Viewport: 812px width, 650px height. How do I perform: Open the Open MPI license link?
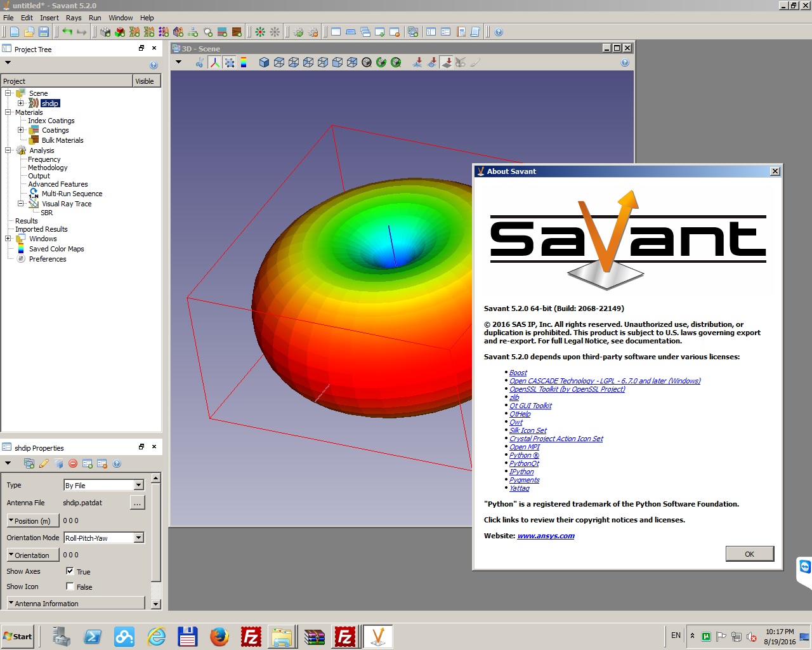coord(525,447)
